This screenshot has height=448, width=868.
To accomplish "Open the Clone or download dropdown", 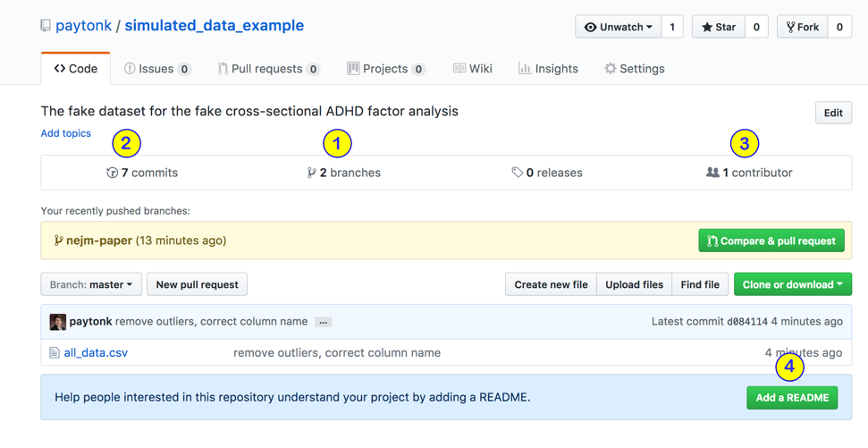I will click(793, 284).
